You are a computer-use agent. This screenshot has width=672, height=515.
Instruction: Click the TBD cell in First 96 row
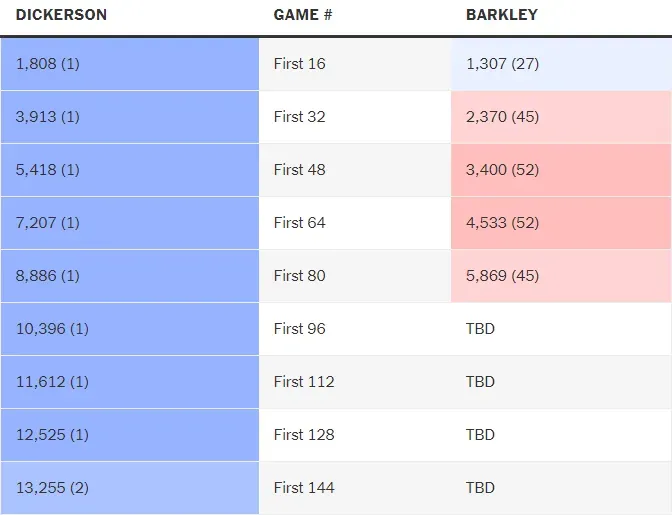480,329
